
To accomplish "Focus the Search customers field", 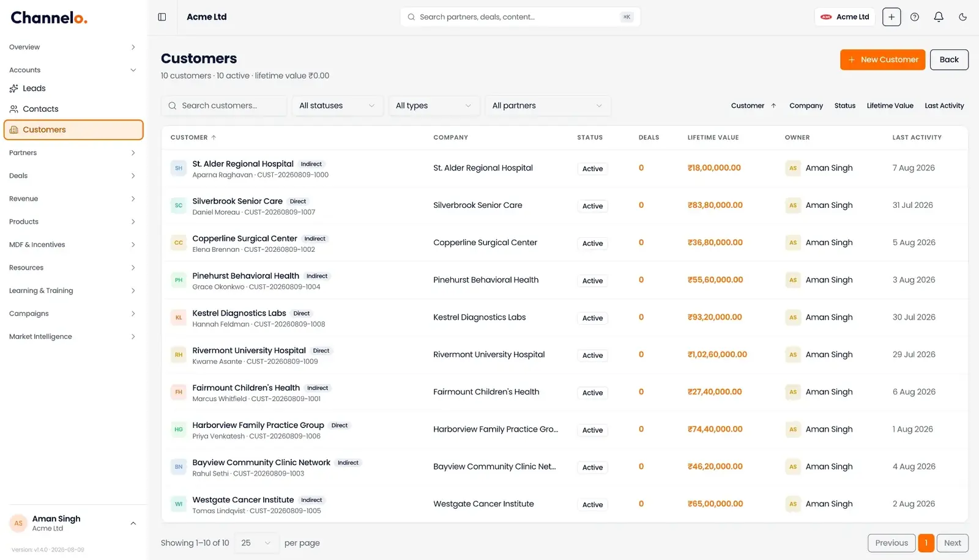I will click(224, 106).
